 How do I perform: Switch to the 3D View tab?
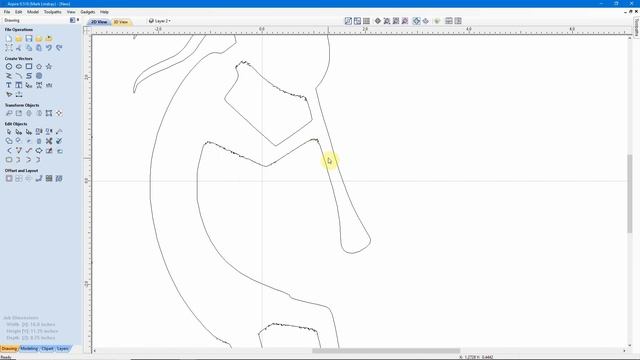[x=121, y=22]
